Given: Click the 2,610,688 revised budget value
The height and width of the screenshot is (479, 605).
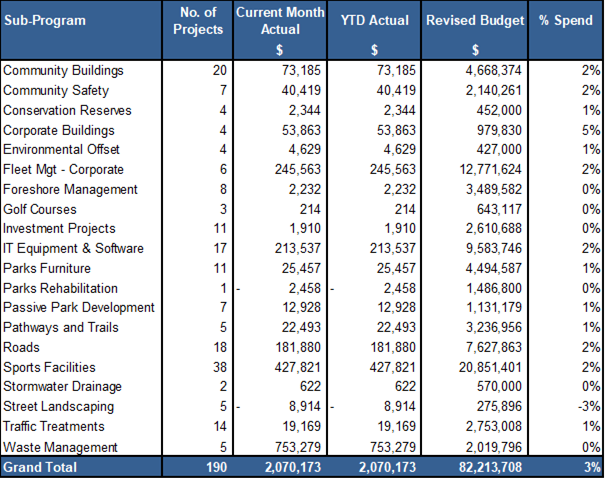Looking at the screenshot, I should point(493,228).
